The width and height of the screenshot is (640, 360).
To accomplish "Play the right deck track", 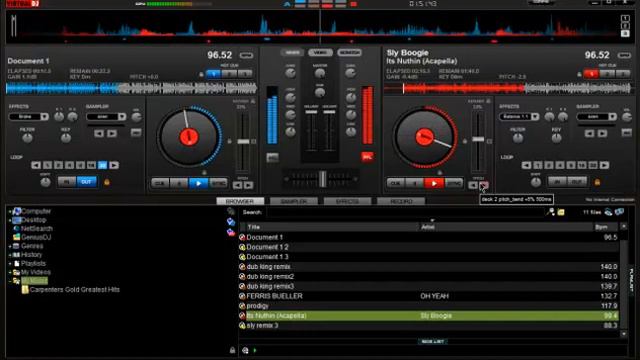I will tap(433, 183).
